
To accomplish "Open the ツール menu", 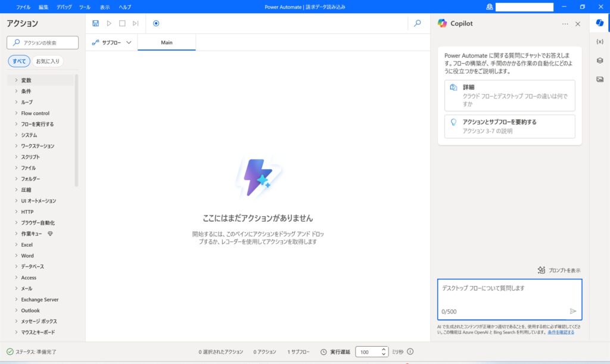I will point(85,7).
